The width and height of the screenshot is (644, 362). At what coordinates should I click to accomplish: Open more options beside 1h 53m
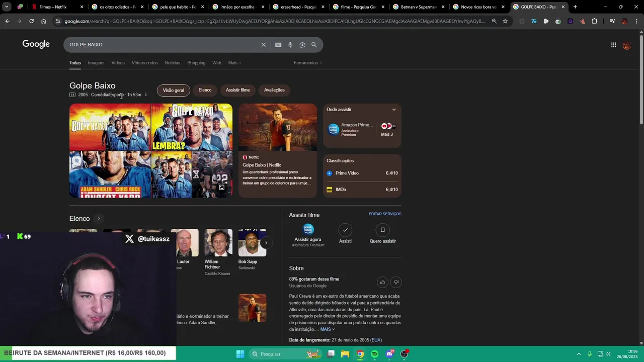[x=146, y=95]
